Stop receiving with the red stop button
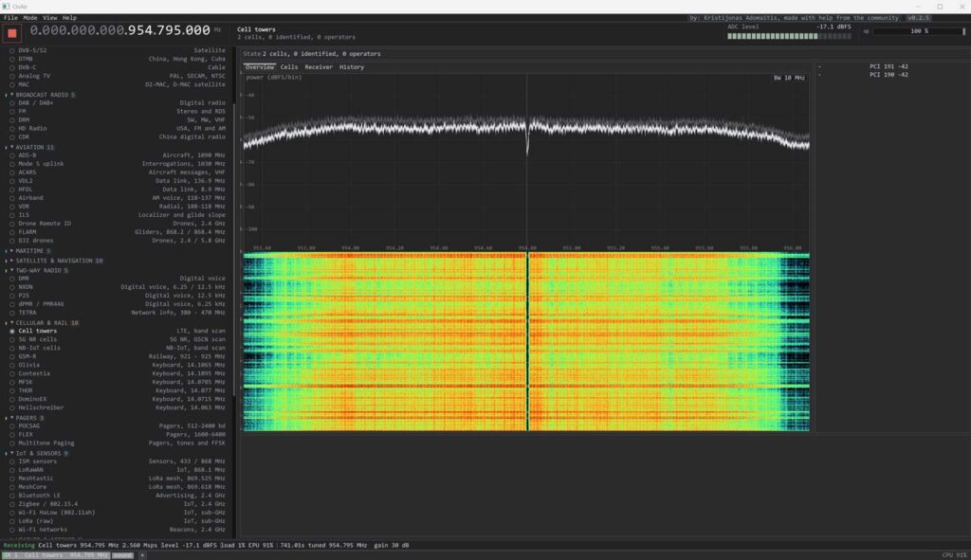971x560 pixels. (11, 33)
